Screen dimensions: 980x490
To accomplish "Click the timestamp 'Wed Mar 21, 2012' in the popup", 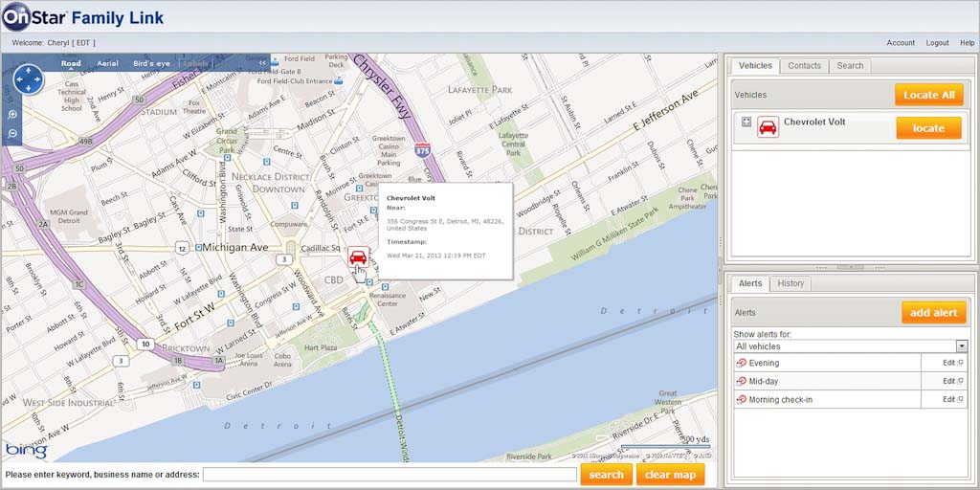I will (436, 255).
